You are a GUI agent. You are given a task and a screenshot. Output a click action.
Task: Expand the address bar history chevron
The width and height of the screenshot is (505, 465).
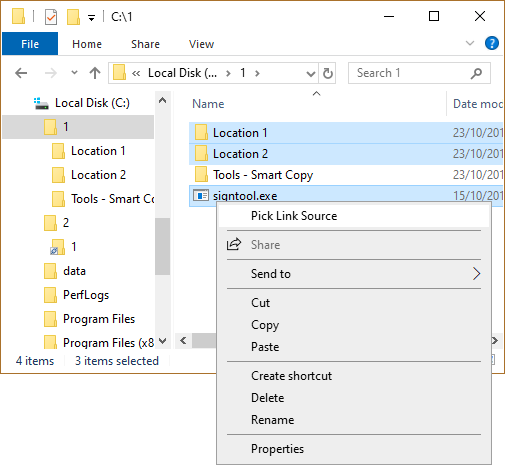click(x=310, y=73)
